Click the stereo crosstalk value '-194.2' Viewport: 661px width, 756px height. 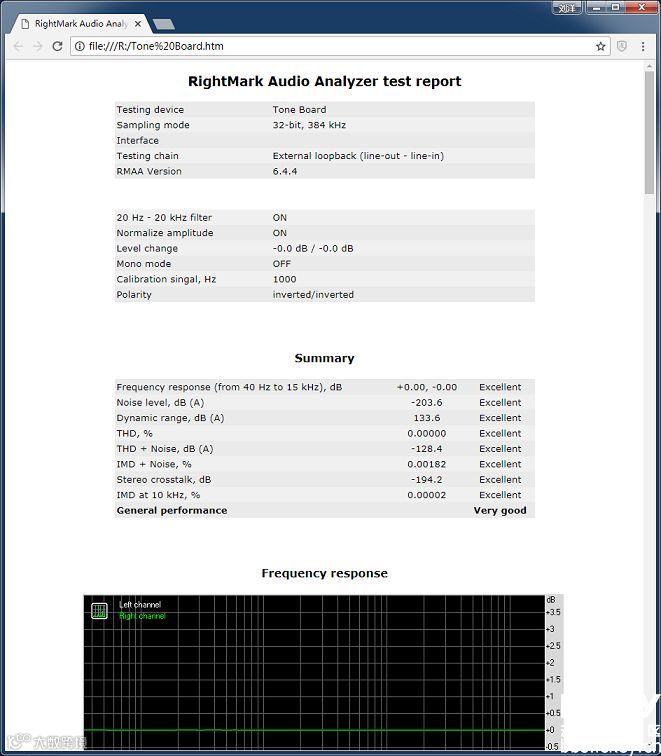[x=427, y=480]
